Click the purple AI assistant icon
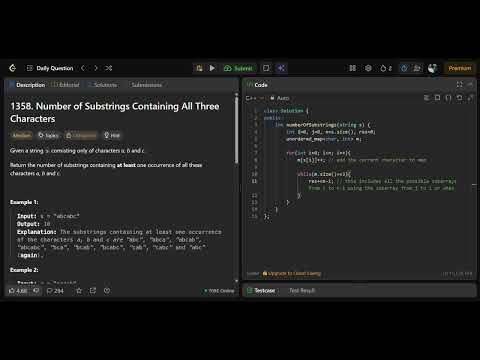Image resolution: width=480 pixels, height=360 pixels. click(281, 68)
